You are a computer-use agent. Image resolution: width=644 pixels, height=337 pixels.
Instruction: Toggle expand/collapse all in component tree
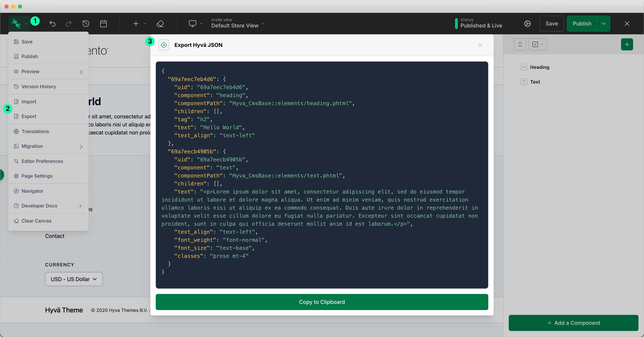pos(520,44)
